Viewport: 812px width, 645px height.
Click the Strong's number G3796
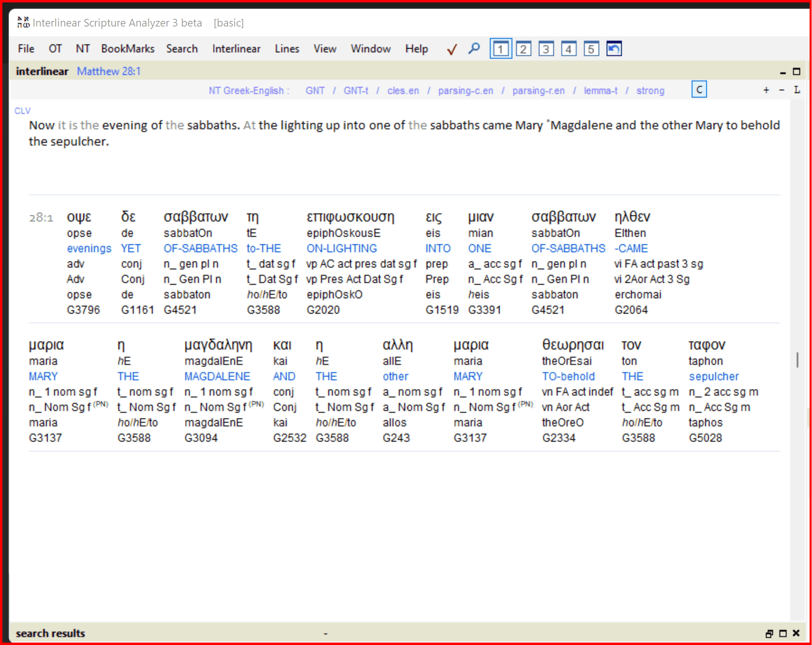[83, 310]
